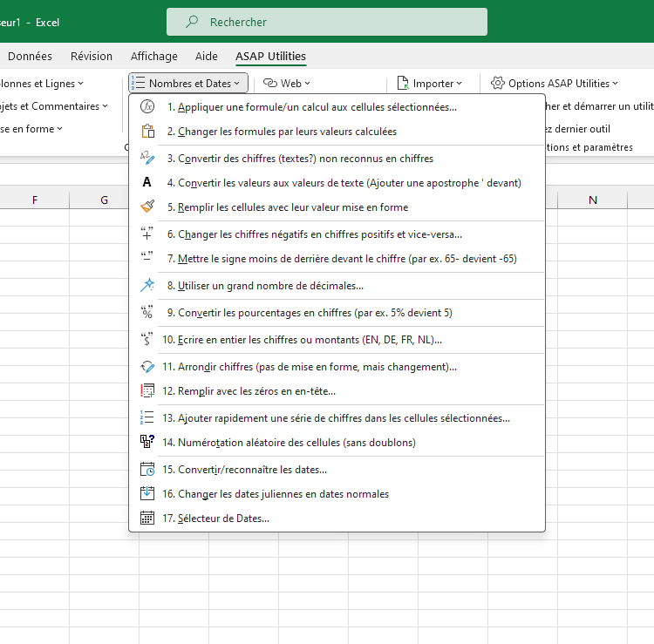Open the Web dropdown menu

coord(287,83)
